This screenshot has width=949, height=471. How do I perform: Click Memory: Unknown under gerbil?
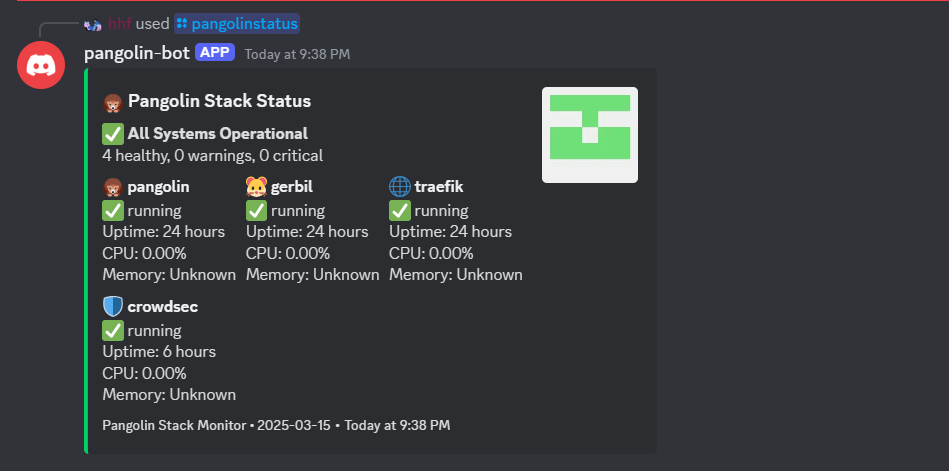312,275
